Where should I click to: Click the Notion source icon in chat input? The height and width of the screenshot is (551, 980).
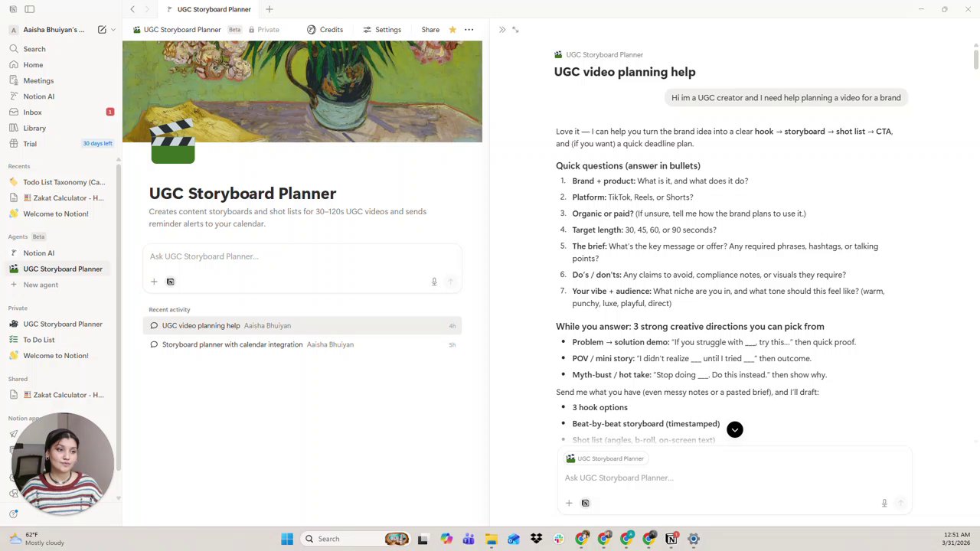tap(585, 503)
